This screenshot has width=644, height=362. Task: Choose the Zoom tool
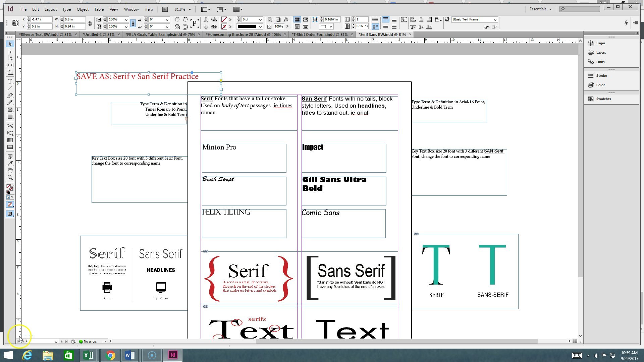point(10,178)
